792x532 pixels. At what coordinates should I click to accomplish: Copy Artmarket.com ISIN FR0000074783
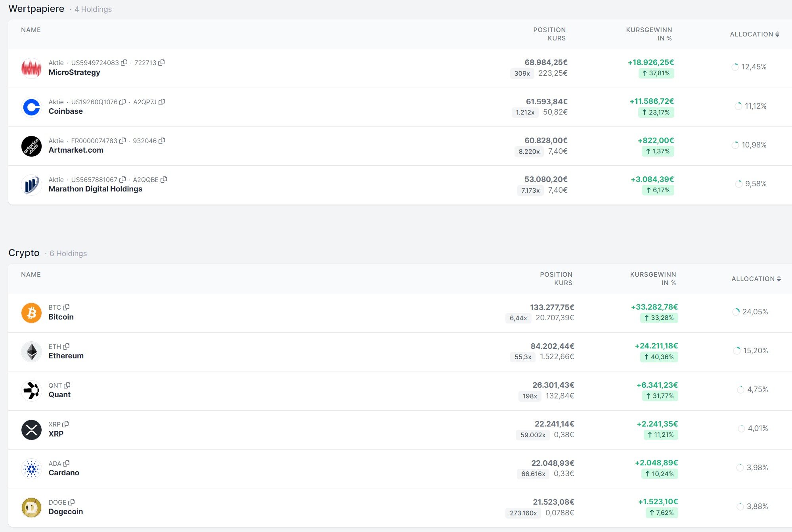122,141
